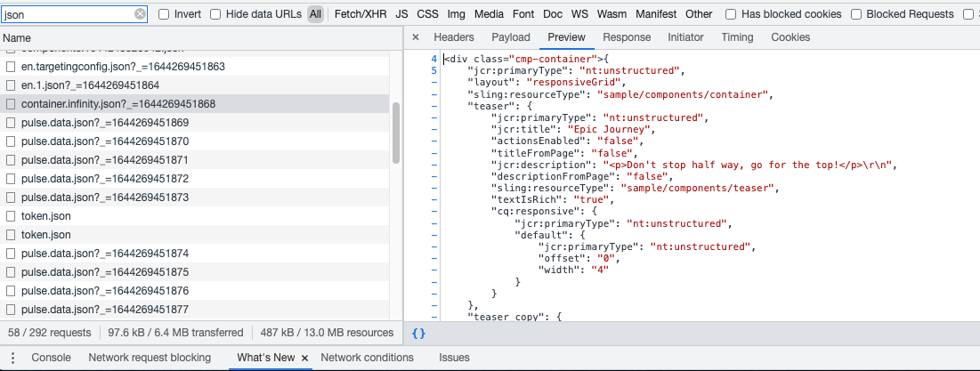Click the file icon beside en.targetingconfig.json
The width and height of the screenshot is (980, 371).
[11, 66]
